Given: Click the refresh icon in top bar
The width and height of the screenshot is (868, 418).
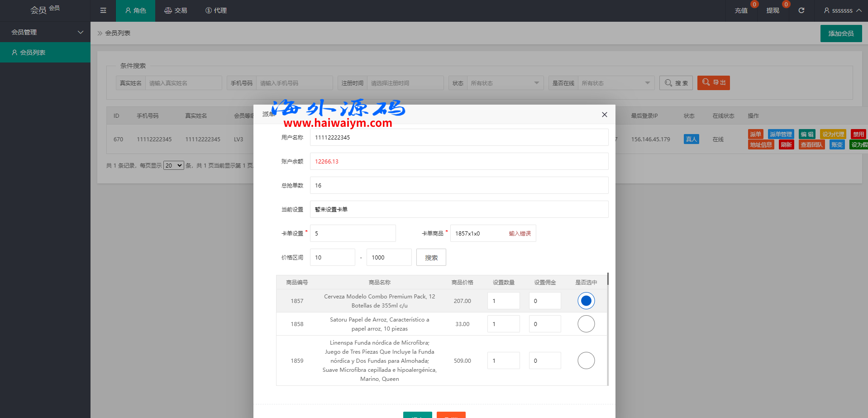Looking at the screenshot, I should click(801, 10).
